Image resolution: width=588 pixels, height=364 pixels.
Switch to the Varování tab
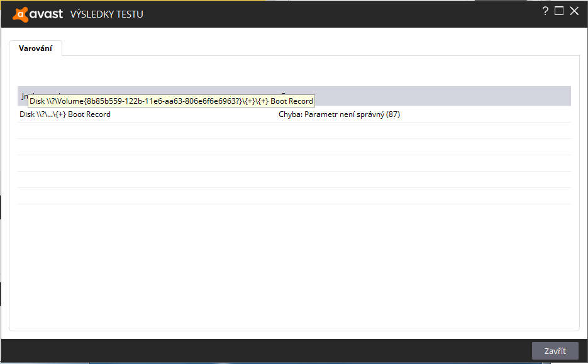point(35,48)
